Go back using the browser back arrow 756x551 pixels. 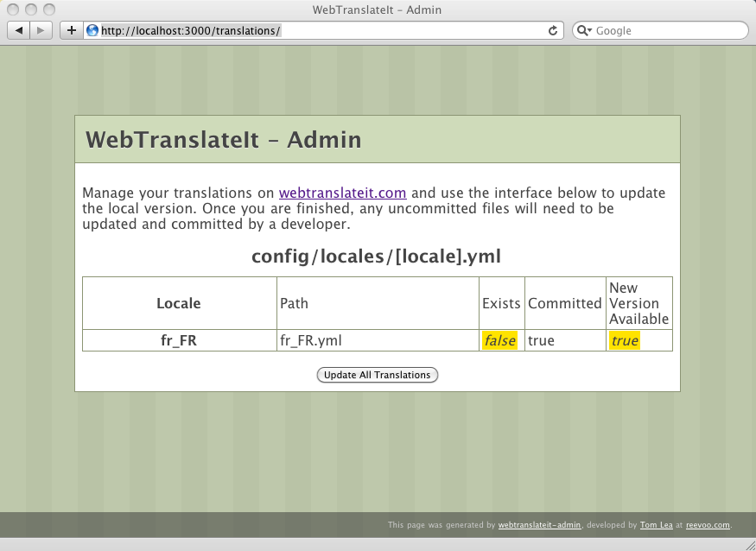pos(19,30)
